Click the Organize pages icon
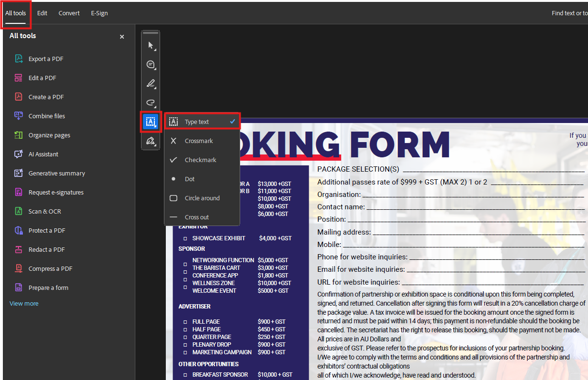This screenshot has width=588, height=380. pyautogui.click(x=19, y=135)
